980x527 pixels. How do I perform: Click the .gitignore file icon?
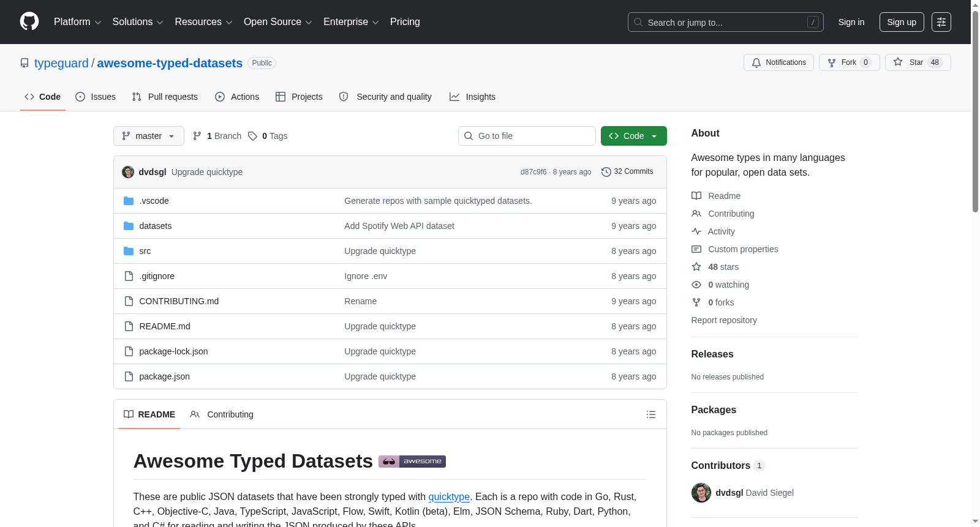(x=129, y=276)
